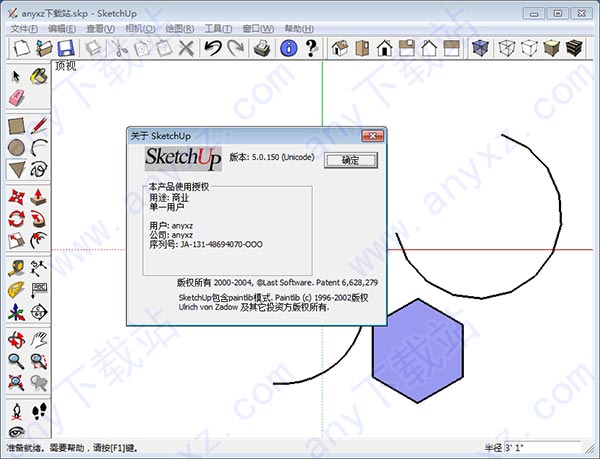Open the 编辑(E) menu

tap(62, 29)
